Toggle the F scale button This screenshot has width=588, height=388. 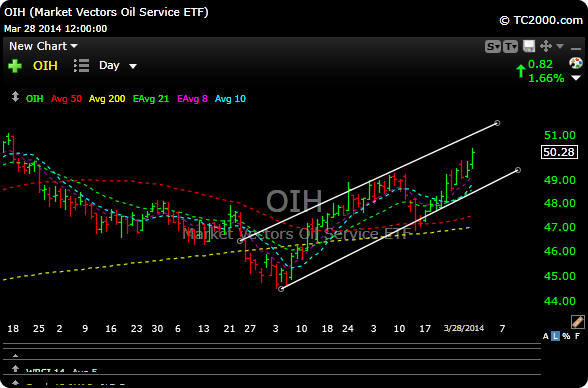[578, 336]
